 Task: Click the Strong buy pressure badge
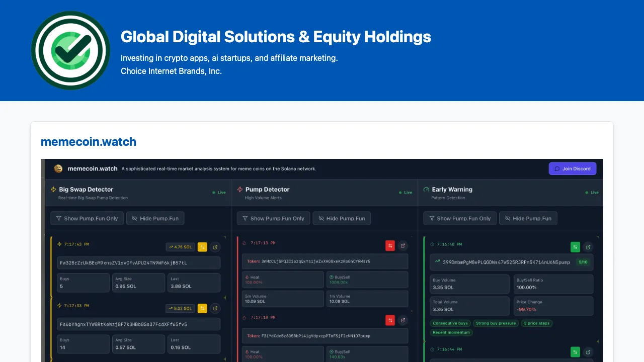[x=496, y=323]
